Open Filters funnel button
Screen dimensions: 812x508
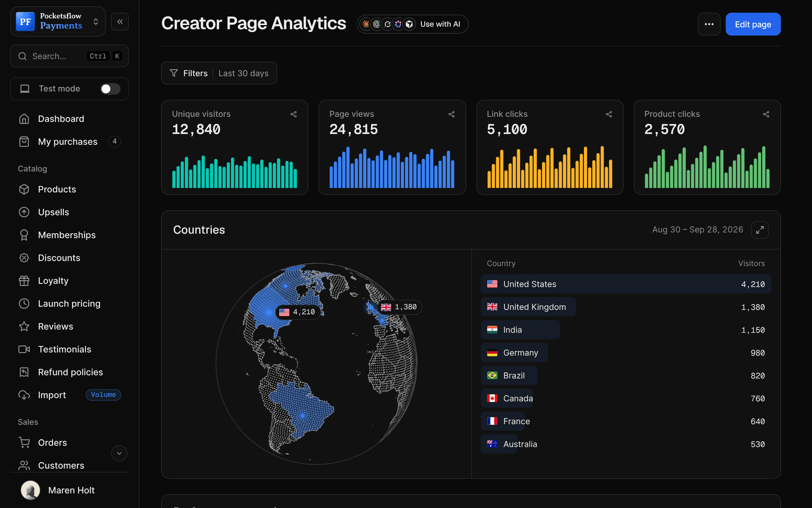coord(189,73)
